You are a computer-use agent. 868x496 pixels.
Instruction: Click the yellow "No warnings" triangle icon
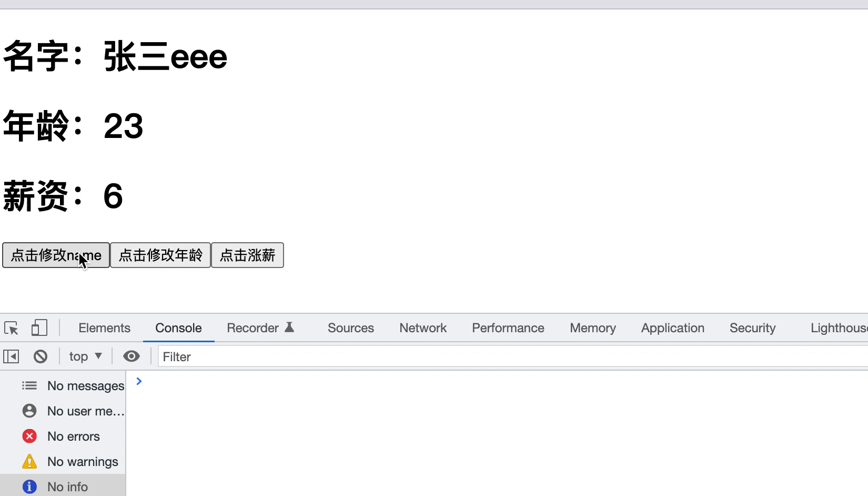[x=29, y=461]
